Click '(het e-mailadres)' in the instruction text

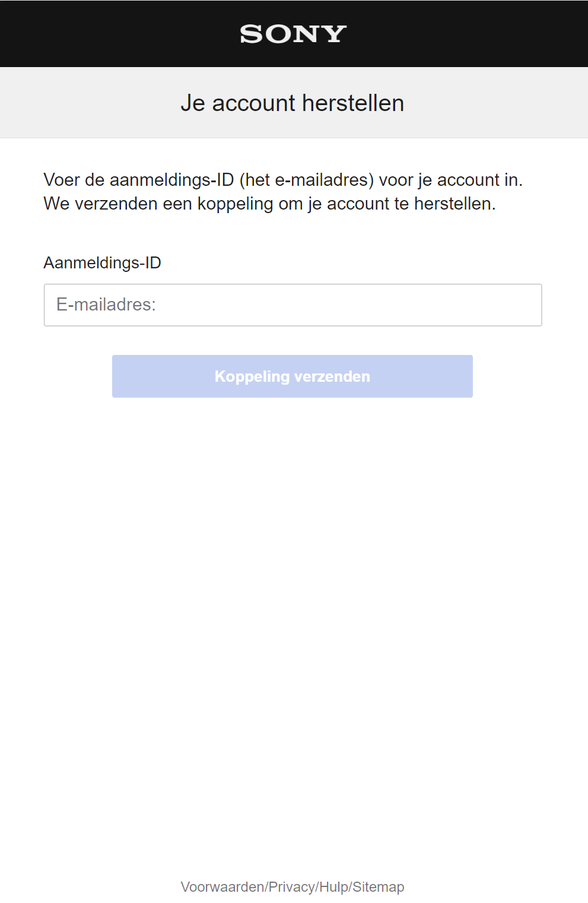click(306, 180)
